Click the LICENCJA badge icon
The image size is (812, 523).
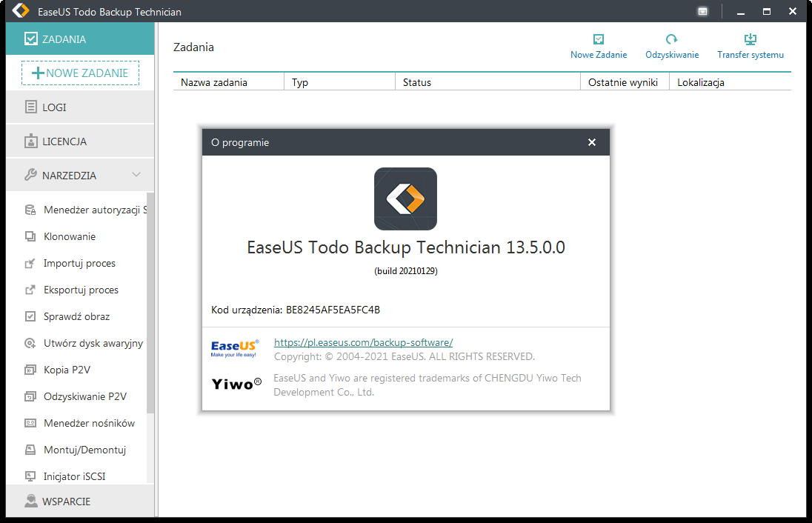31,141
